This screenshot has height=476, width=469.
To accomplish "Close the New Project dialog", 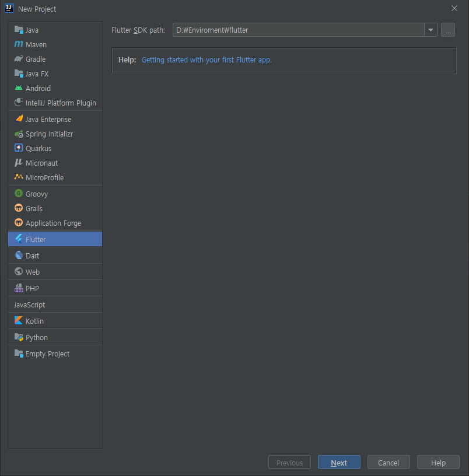I will [x=454, y=8].
